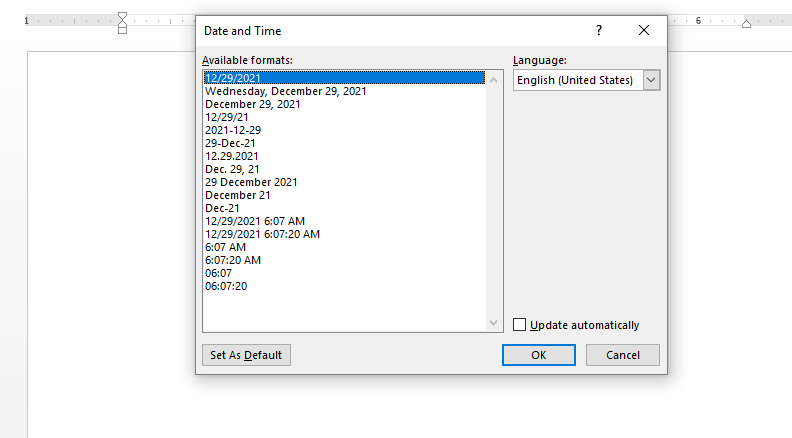Select format 12/29/2021 6:07 AM
This screenshot has height=438, width=792.
pos(255,221)
